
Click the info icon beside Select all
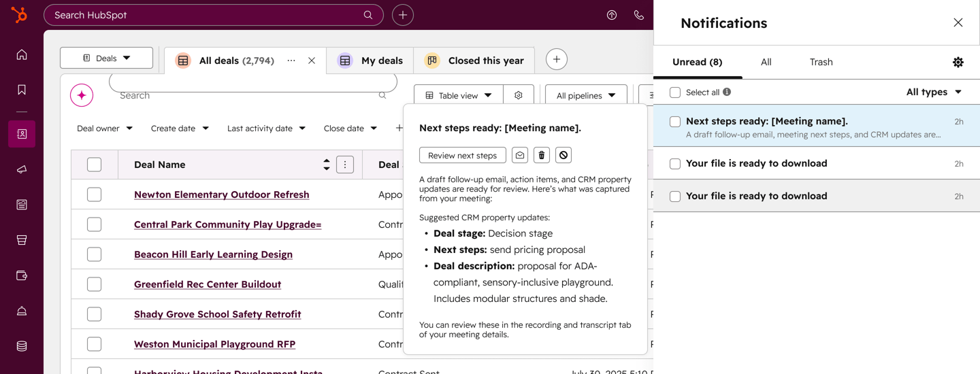click(727, 92)
